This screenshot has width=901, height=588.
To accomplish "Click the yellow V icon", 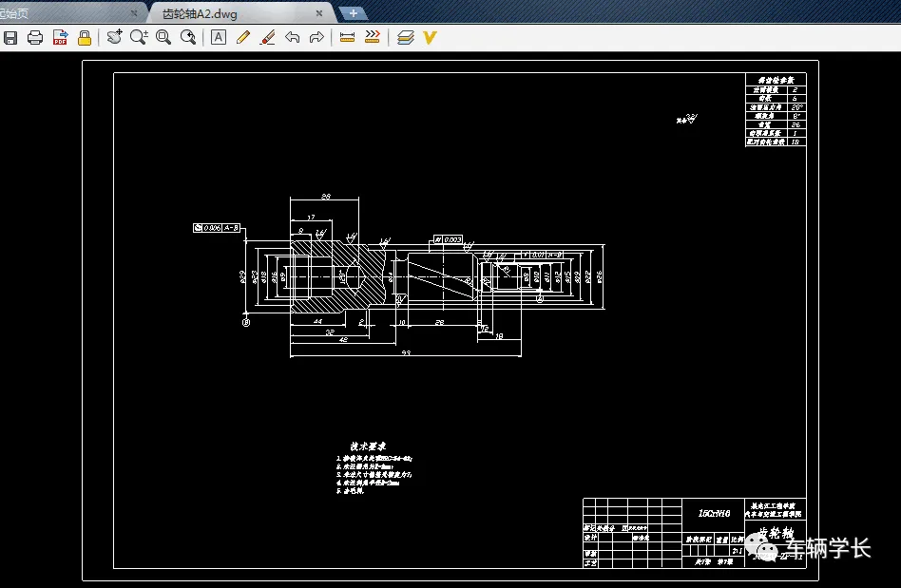I will [x=430, y=38].
